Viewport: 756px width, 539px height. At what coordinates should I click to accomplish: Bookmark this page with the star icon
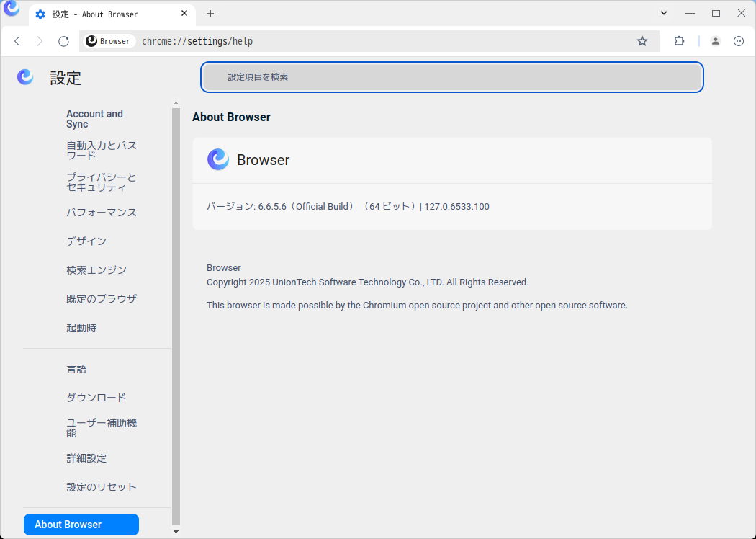(x=642, y=41)
